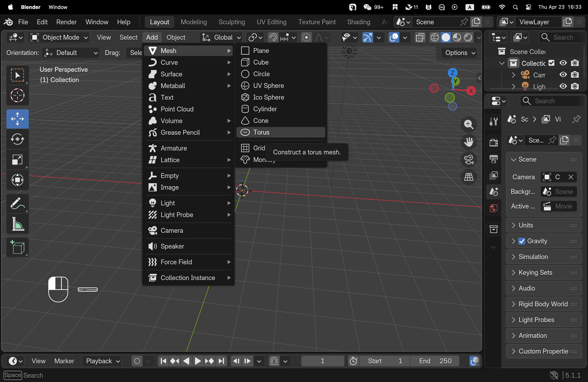Open Orientation Default dropdown
This screenshot has width=588, height=382.
[71, 53]
